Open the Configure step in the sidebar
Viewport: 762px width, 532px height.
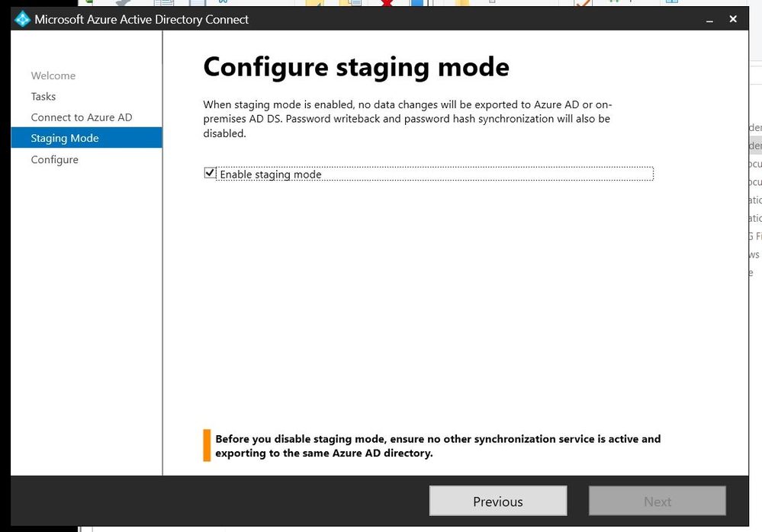(x=54, y=159)
